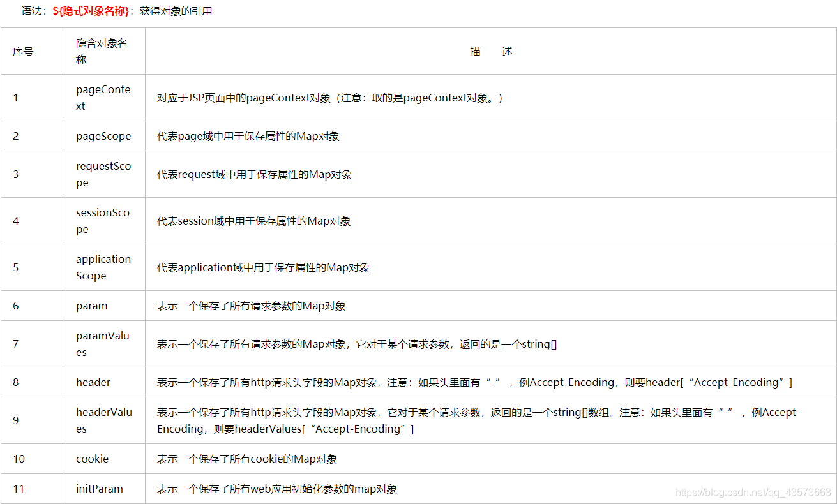Click the header description mentioning header["Accept-Encoding"]

(475, 382)
